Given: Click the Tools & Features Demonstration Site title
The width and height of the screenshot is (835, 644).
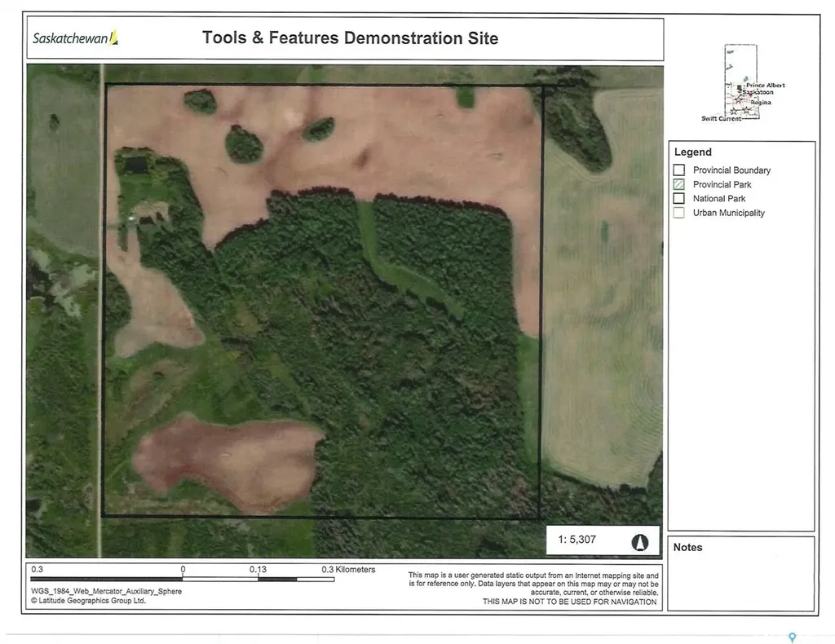Looking at the screenshot, I should (x=350, y=37).
